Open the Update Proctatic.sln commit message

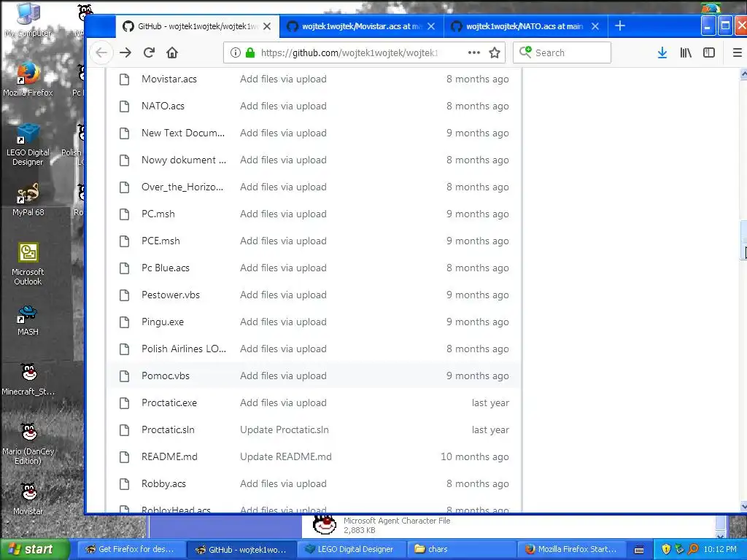pyautogui.click(x=284, y=429)
